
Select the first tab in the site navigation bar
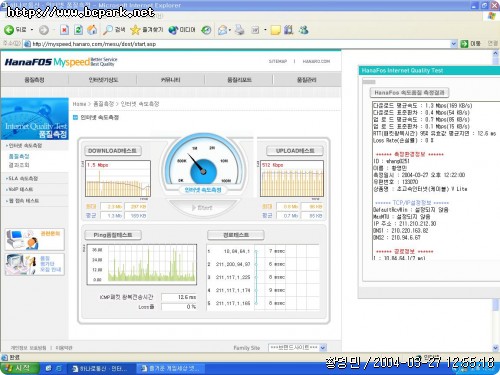tap(34, 80)
